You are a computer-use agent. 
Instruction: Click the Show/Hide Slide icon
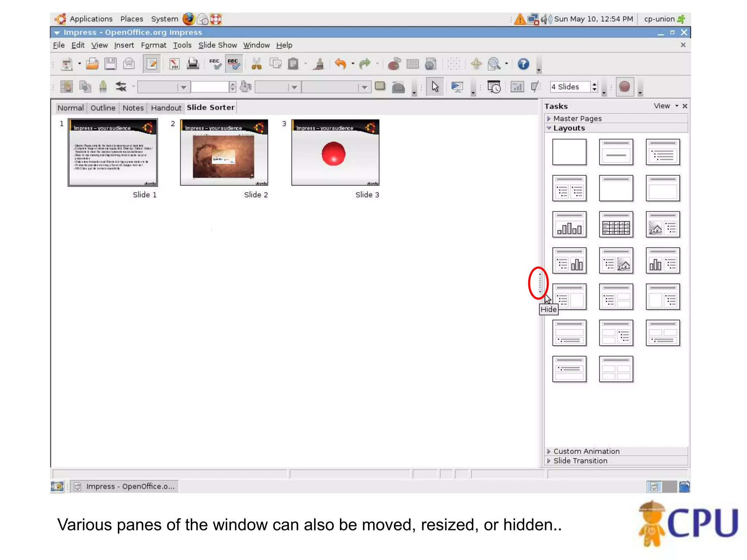click(x=535, y=87)
